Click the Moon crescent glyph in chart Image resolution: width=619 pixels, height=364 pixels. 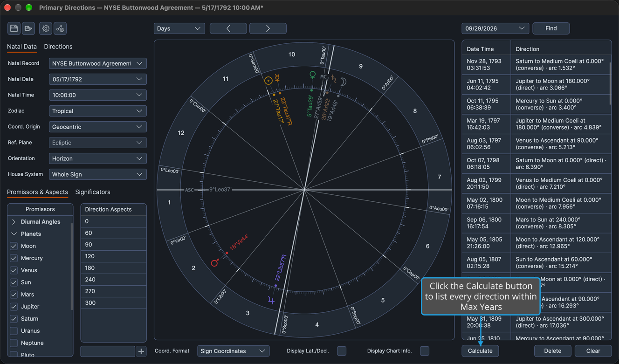[x=343, y=82]
